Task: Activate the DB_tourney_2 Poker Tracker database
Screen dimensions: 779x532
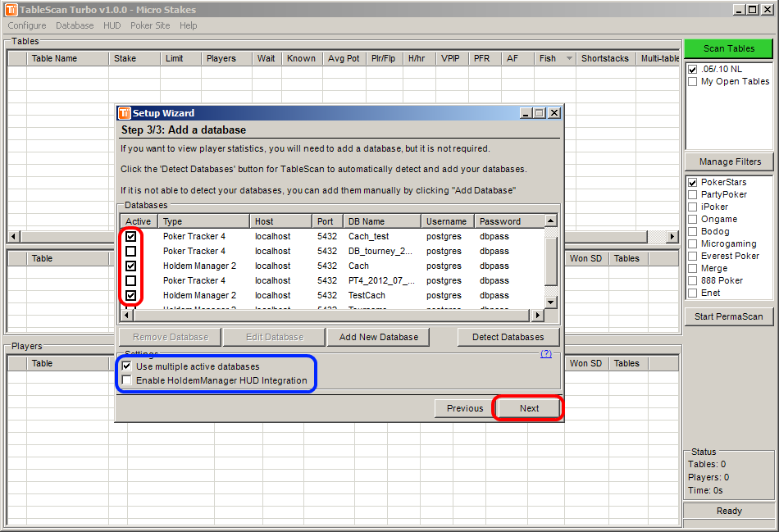Action: [130, 252]
